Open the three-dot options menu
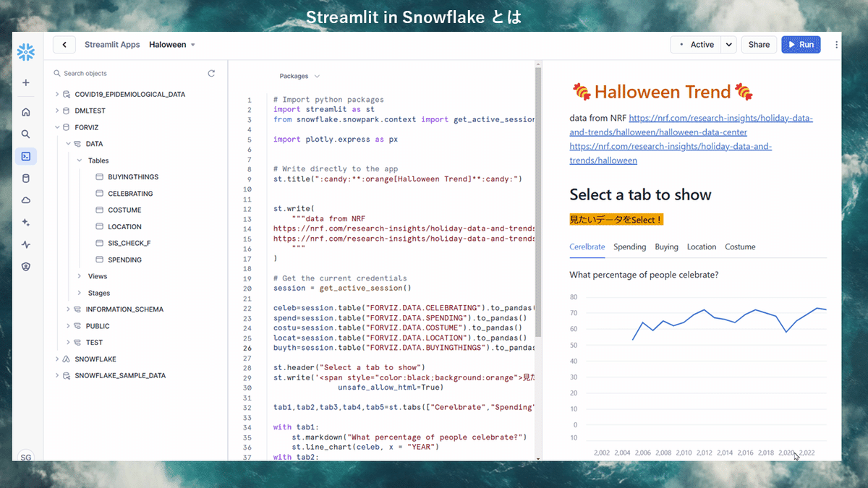 coord(836,45)
